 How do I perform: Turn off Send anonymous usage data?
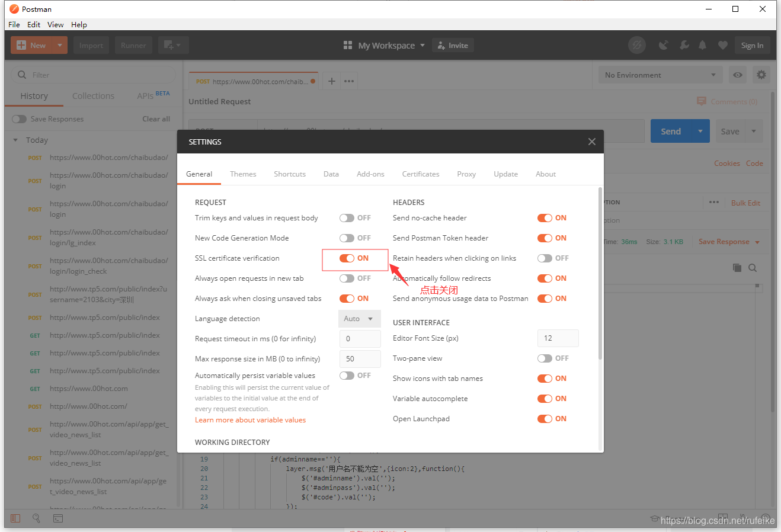tap(545, 299)
